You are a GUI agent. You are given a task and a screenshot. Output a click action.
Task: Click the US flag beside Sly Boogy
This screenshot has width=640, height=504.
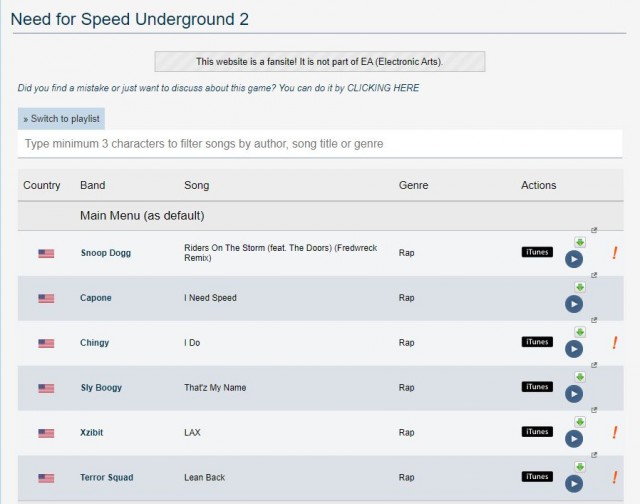click(46, 388)
